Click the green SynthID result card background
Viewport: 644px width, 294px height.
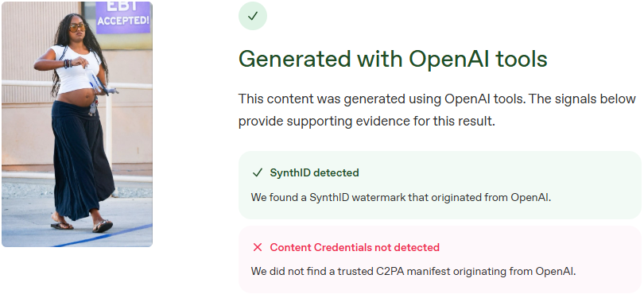click(440, 185)
